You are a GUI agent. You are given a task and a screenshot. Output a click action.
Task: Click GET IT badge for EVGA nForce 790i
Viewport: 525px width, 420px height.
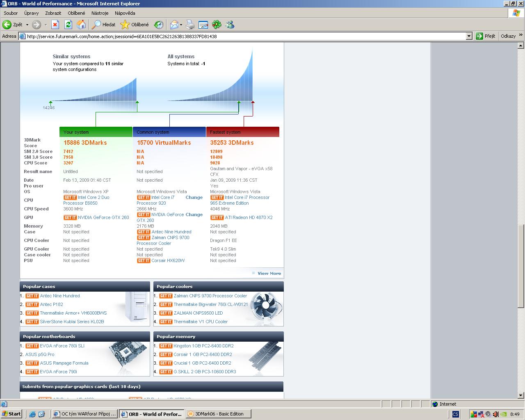pyautogui.click(x=32, y=372)
